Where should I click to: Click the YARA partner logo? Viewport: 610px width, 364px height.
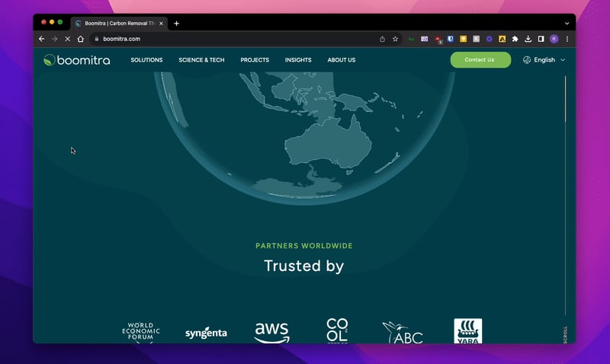468,331
